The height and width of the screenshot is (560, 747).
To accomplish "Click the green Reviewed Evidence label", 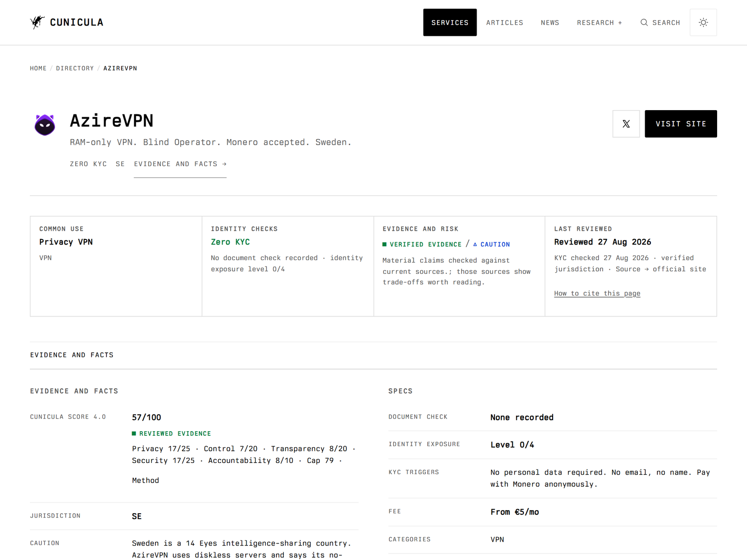I will point(171,434).
